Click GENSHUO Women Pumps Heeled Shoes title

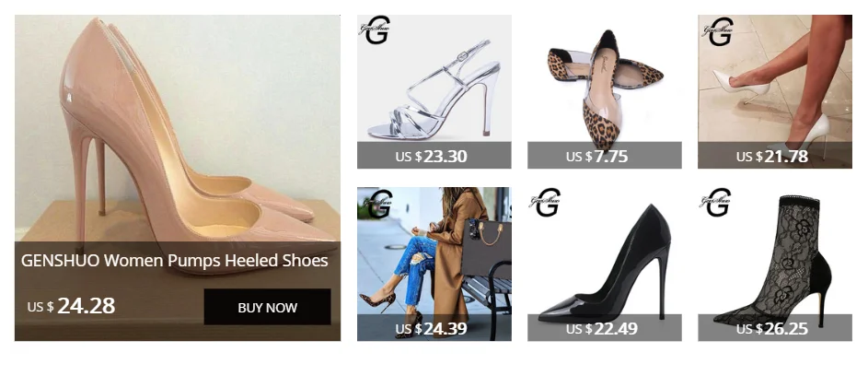(174, 261)
